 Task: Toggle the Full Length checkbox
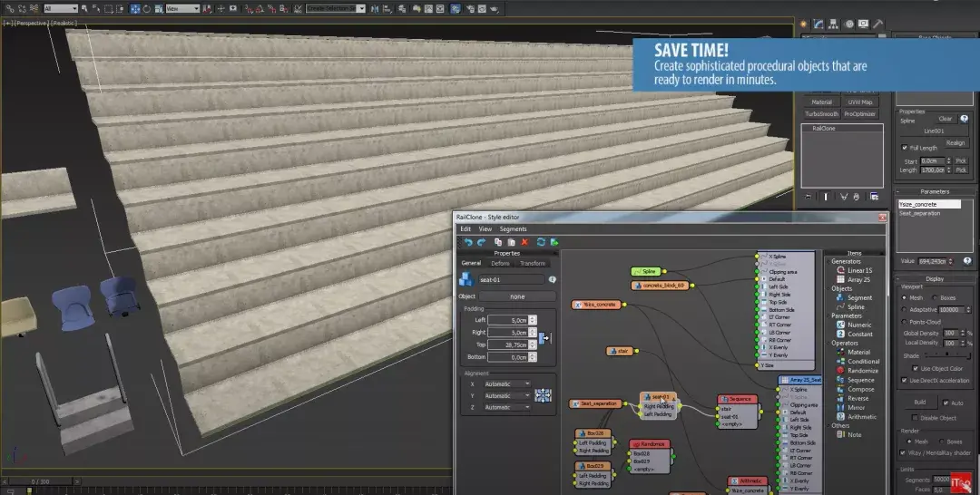[905, 148]
